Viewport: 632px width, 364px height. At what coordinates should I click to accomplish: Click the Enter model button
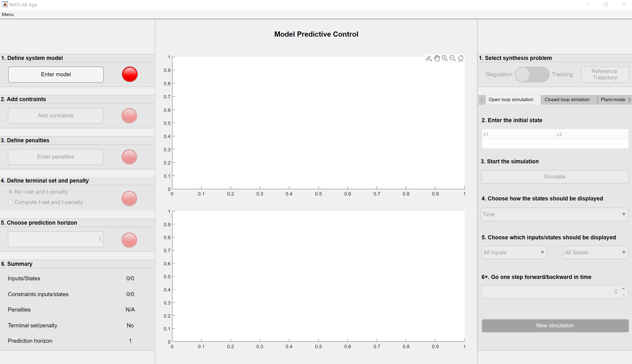pos(56,74)
